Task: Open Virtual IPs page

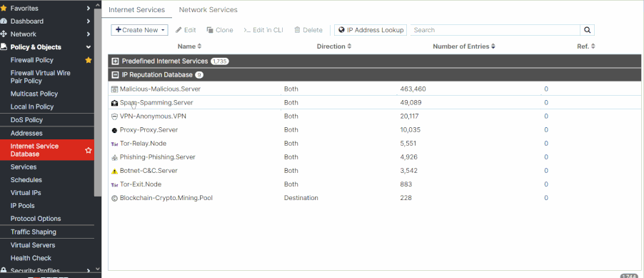Action: point(26,193)
